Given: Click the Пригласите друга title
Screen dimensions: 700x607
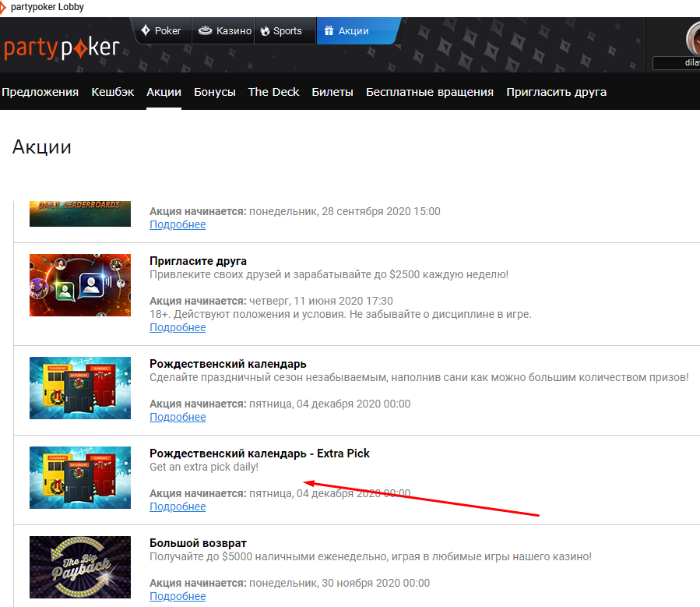Looking at the screenshot, I should pos(199,261).
